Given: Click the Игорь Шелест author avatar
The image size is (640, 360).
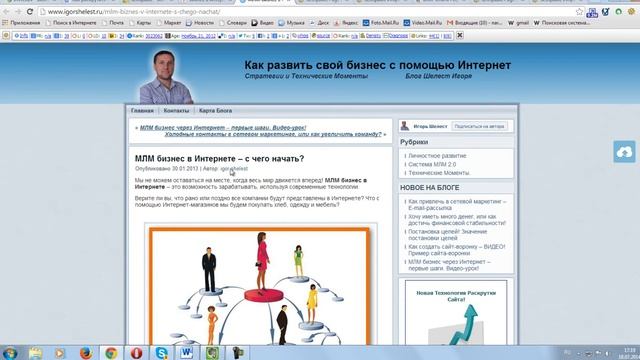Looking at the screenshot, I should coord(404,126).
